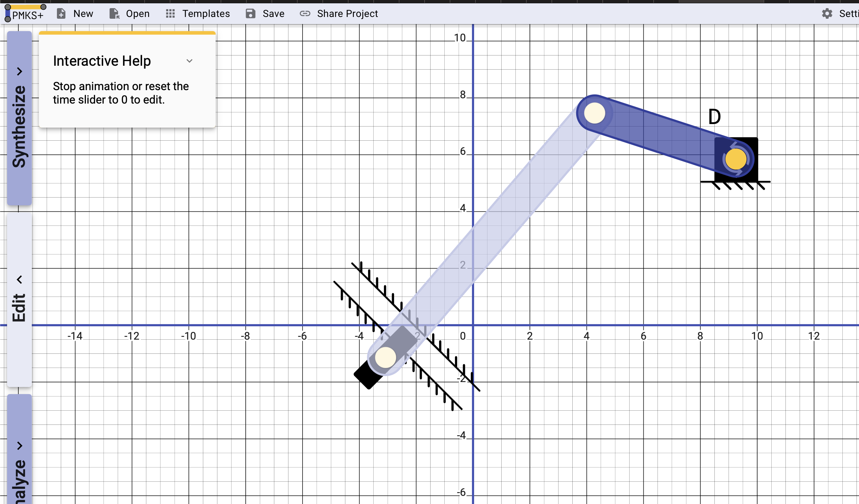Open the New menu item
This screenshot has width=859, height=504.
[x=75, y=14]
